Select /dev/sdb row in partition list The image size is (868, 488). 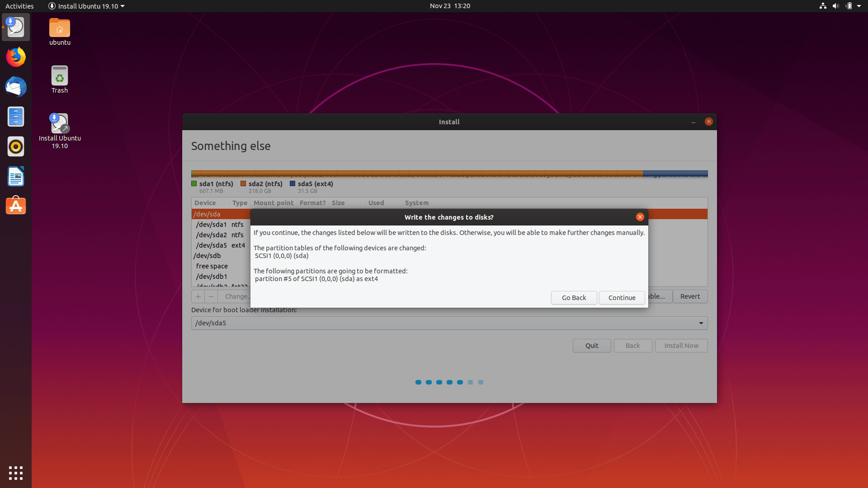click(207, 256)
